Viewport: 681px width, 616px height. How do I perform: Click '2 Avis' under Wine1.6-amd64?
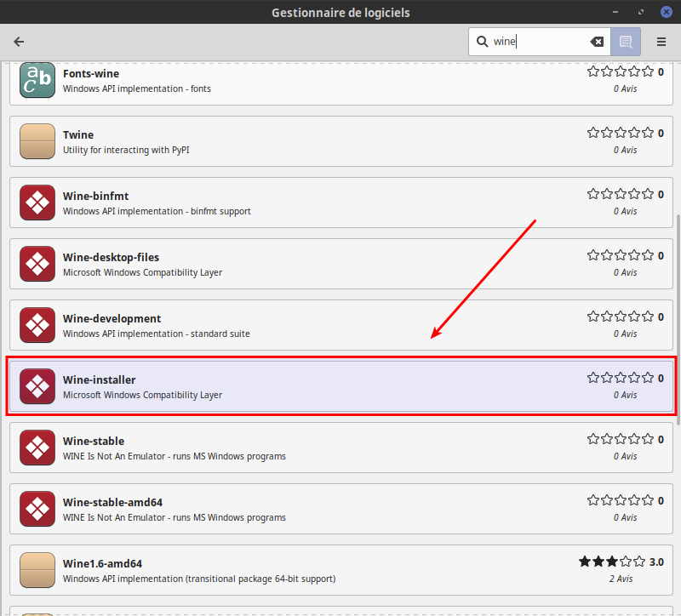pos(621,579)
